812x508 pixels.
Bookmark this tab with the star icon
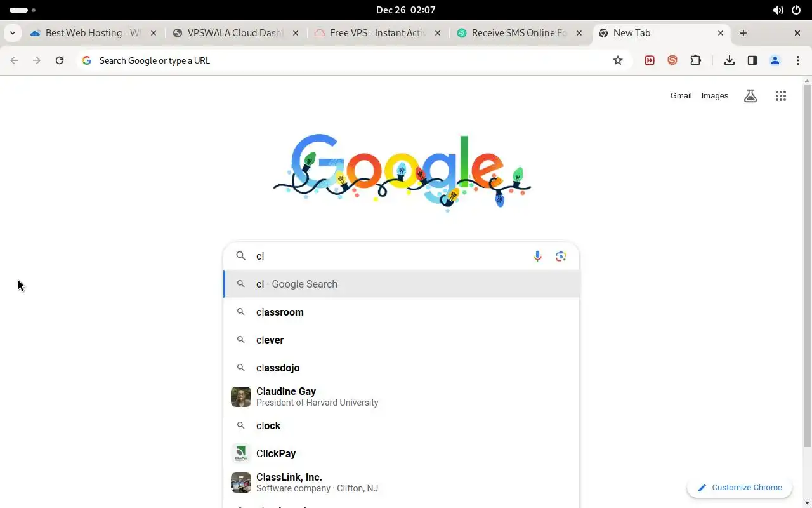[618, 60]
